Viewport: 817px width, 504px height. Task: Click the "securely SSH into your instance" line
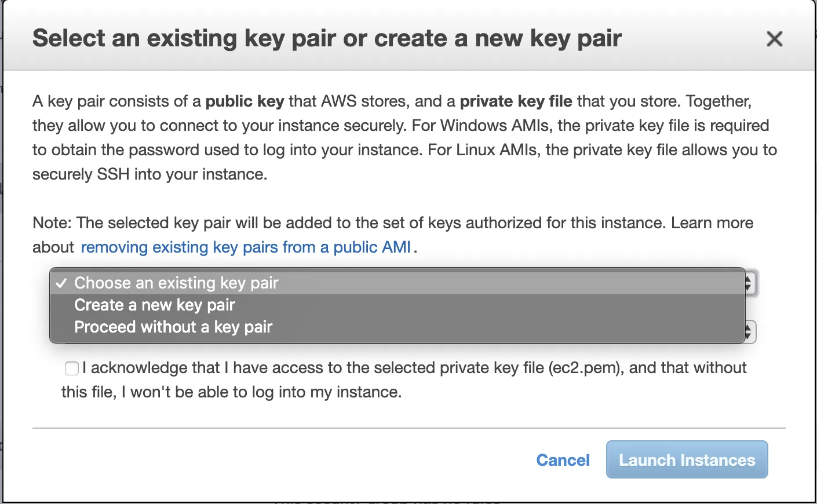[149, 174]
